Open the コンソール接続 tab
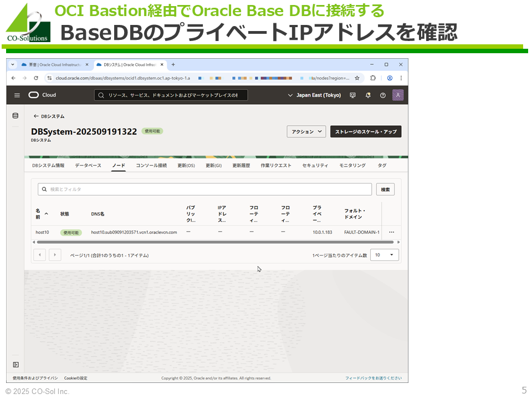This screenshot has width=532, height=399. click(151, 166)
